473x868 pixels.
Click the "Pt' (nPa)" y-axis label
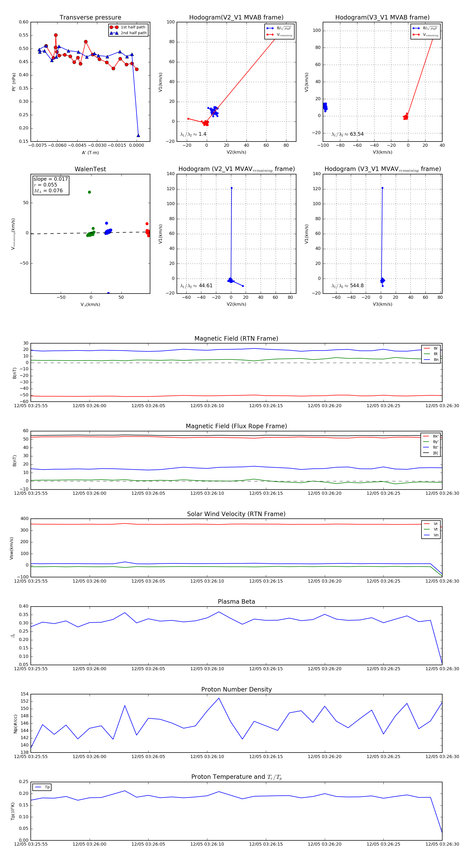[x=14, y=82]
